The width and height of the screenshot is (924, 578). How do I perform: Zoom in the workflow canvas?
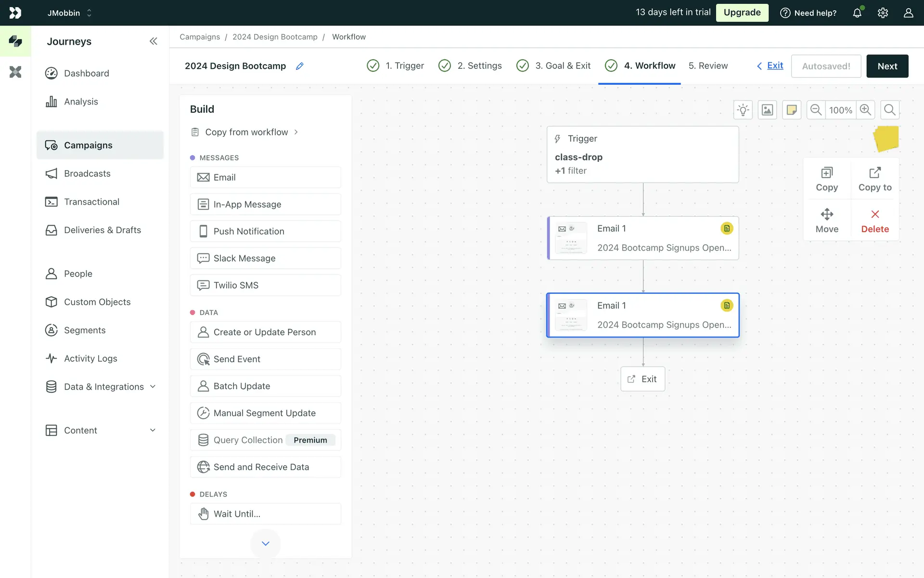(x=865, y=110)
